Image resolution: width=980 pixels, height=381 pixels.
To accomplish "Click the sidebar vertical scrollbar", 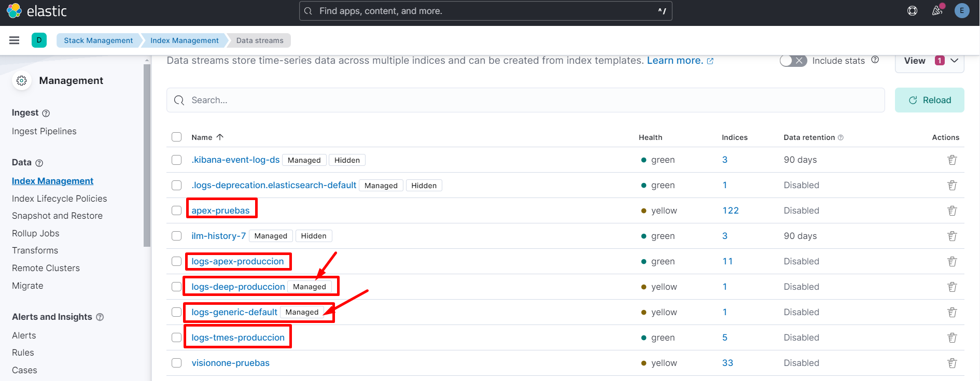I will pyautogui.click(x=147, y=156).
